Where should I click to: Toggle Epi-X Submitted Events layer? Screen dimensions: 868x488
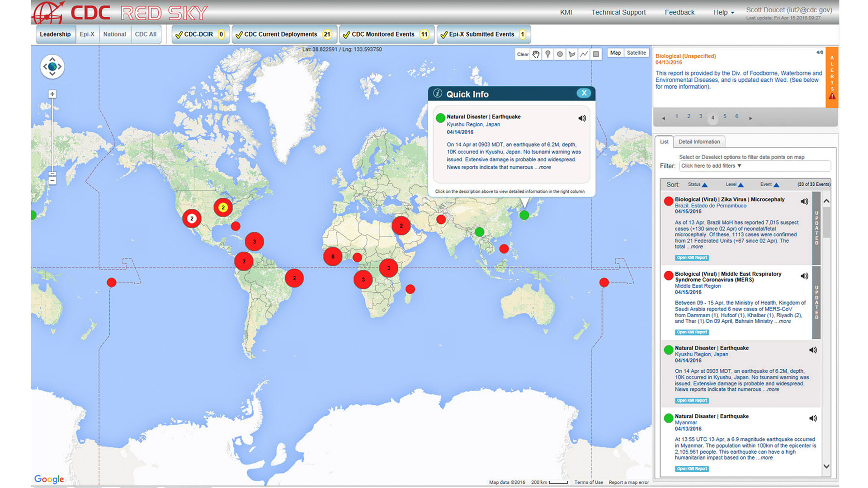(444, 35)
